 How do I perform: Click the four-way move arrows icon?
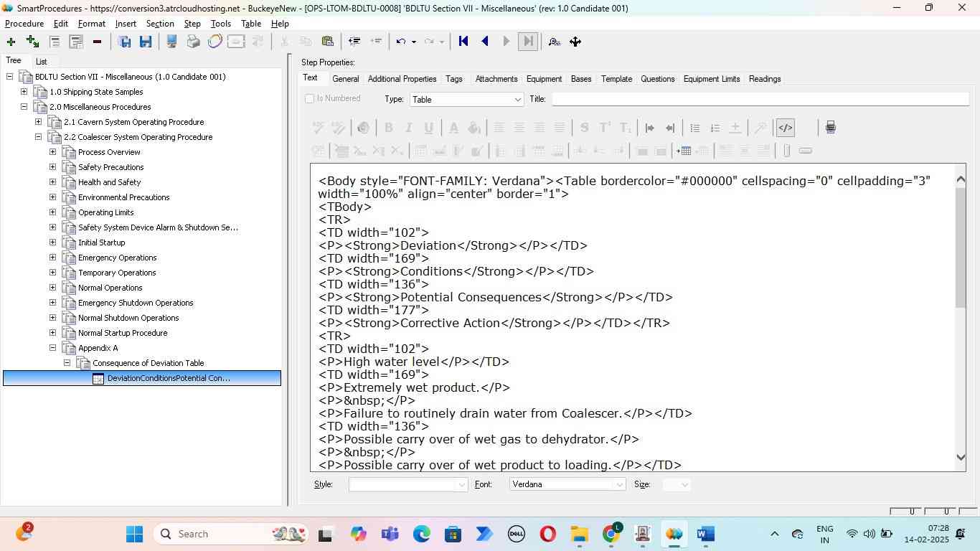tap(575, 42)
